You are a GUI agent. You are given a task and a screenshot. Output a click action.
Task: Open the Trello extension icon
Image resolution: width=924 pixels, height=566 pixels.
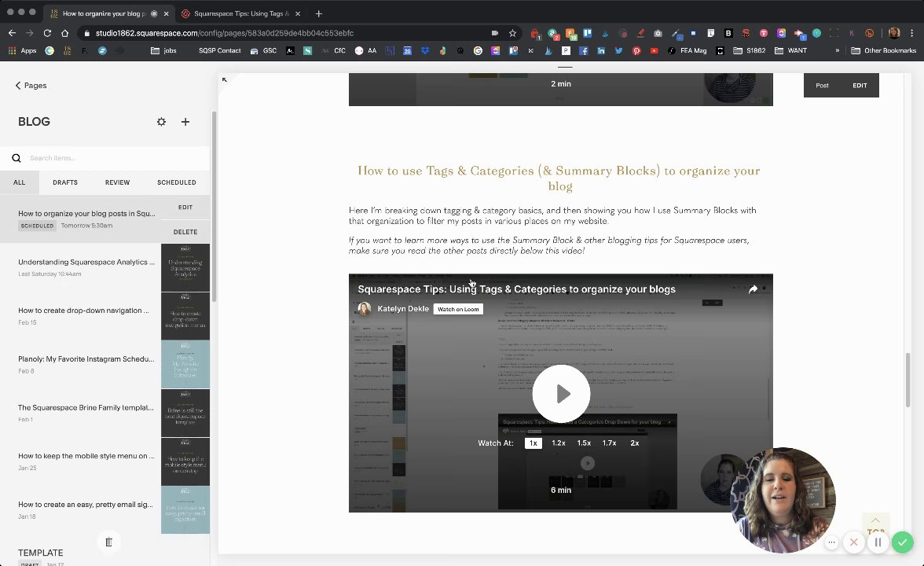tap(588, 33)
